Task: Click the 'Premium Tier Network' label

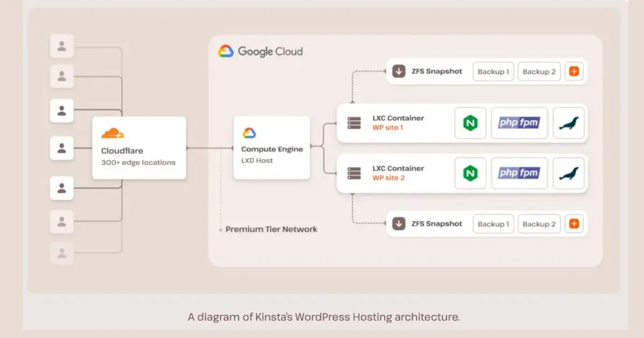Action: tap(271, 229)
